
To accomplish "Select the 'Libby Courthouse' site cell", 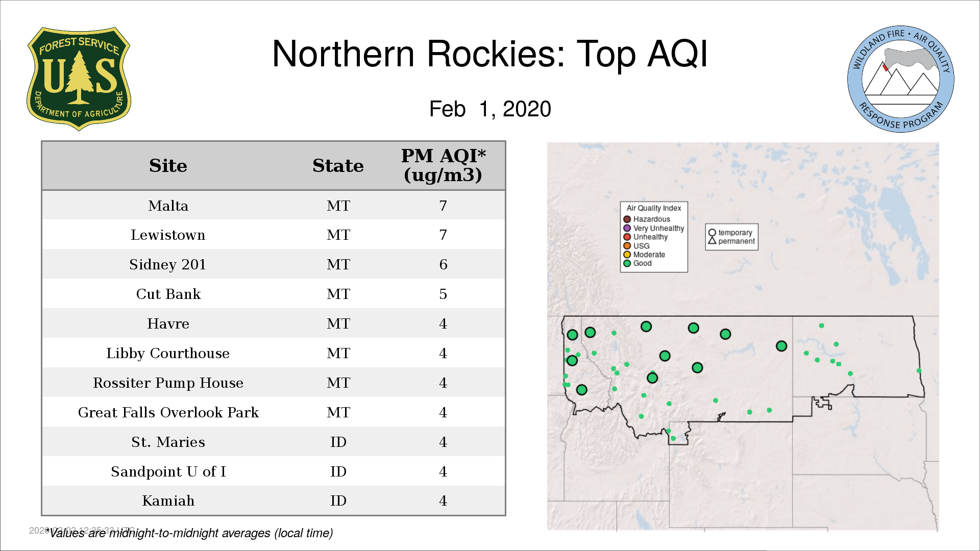I will coord(168,353).
